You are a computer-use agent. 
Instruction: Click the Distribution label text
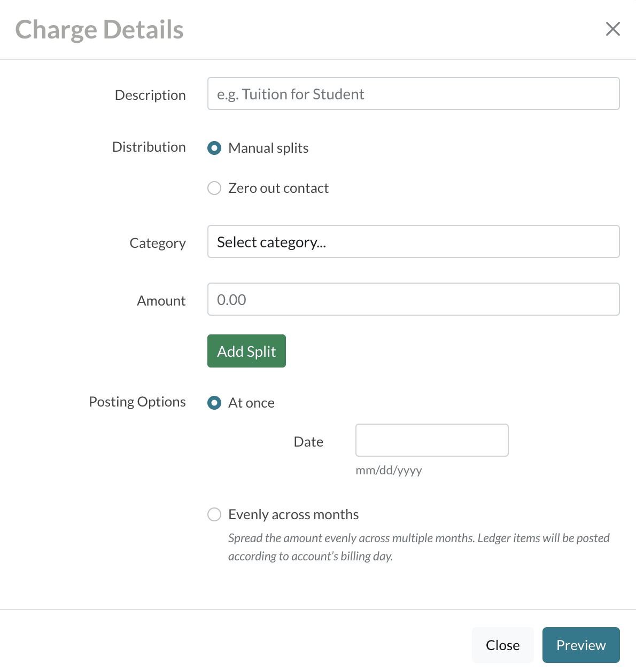coord(149,147)
